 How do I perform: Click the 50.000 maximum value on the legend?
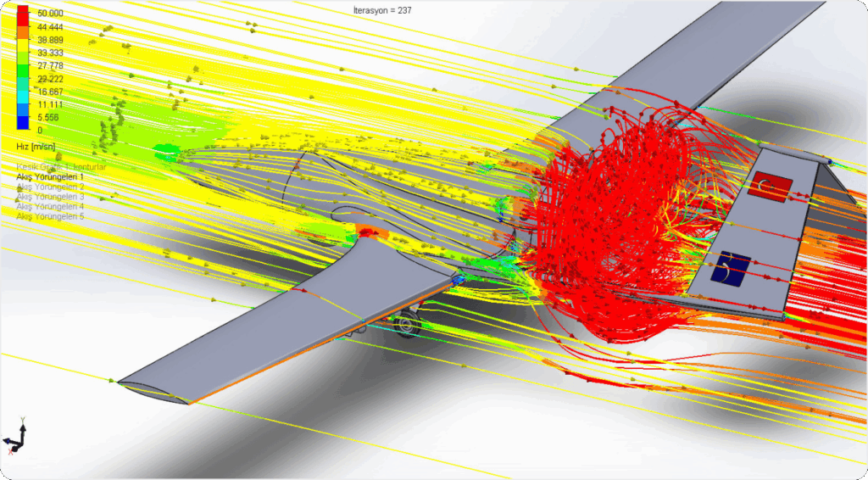click(51, 14)
